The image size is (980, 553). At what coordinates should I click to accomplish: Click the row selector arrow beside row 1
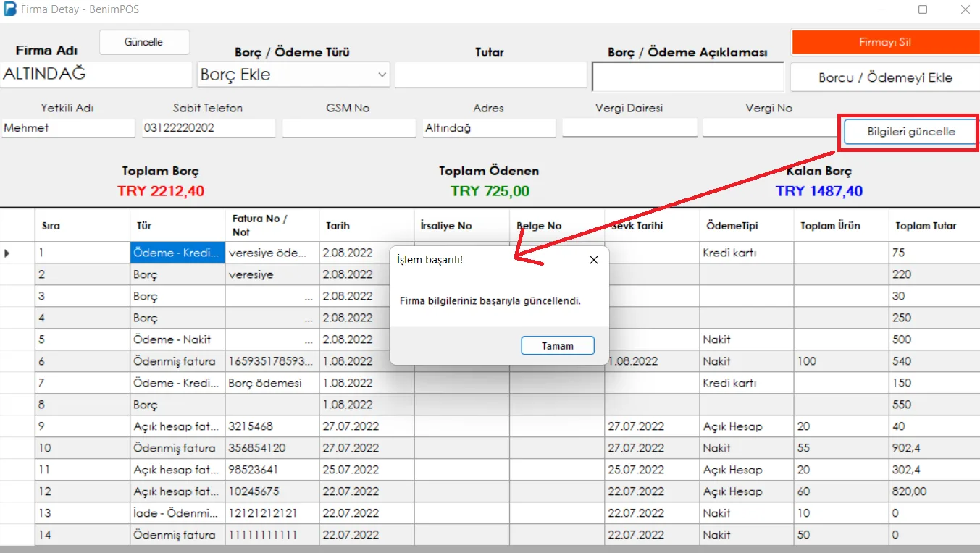pos(8,253)
